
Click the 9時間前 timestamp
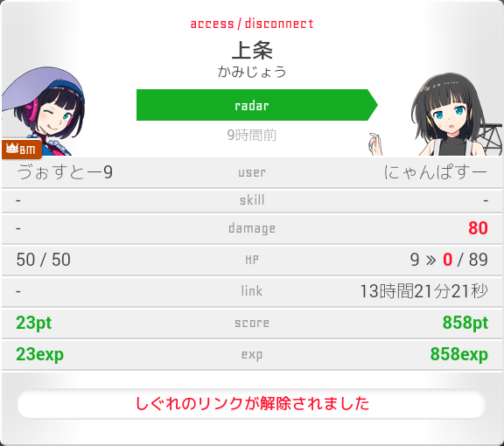click(252, 135)
